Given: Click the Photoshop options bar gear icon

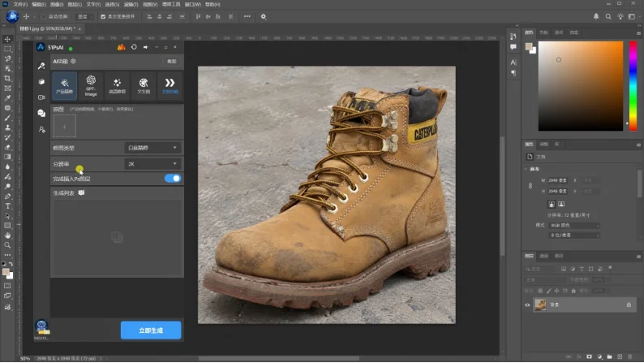Looking at the screenshot, I should tap(264, 17).
